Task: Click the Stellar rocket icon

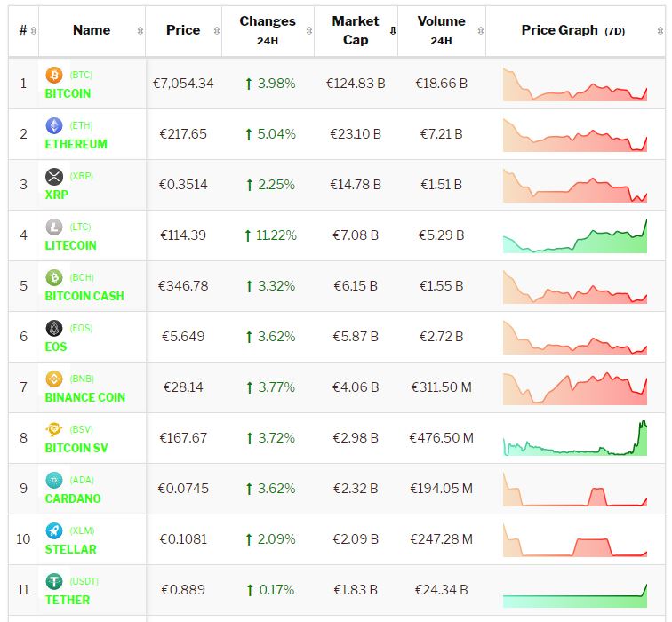Action: tap(54, 530)
